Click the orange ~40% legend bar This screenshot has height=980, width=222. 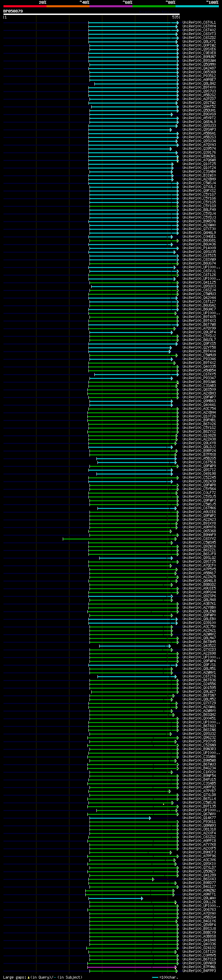click(x=68, y=7)
